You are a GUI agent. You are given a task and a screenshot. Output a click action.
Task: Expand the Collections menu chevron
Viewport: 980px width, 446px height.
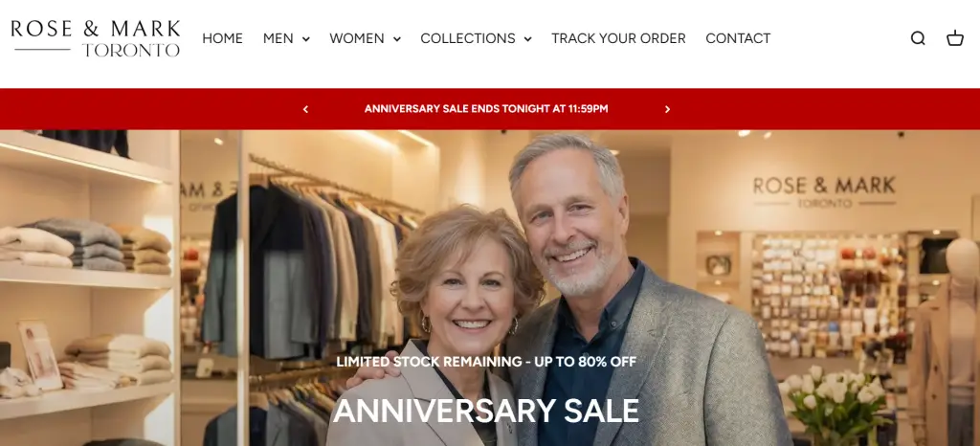(x=527, y=39)
